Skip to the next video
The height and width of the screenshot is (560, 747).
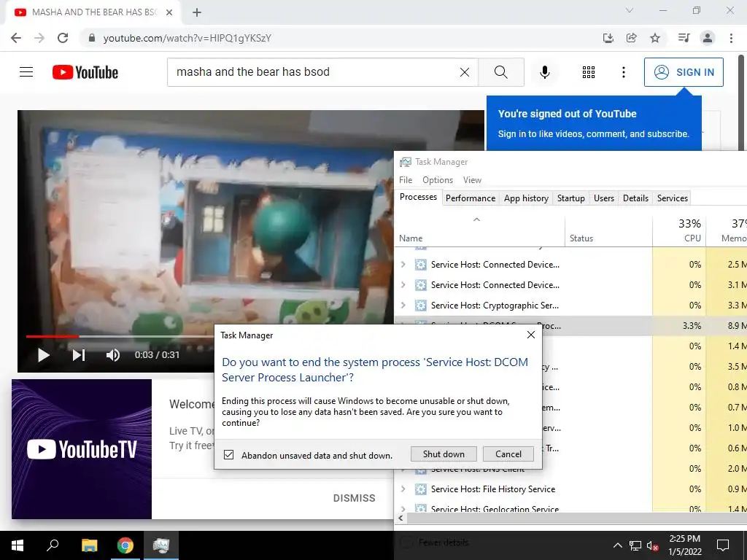point(79,355)
